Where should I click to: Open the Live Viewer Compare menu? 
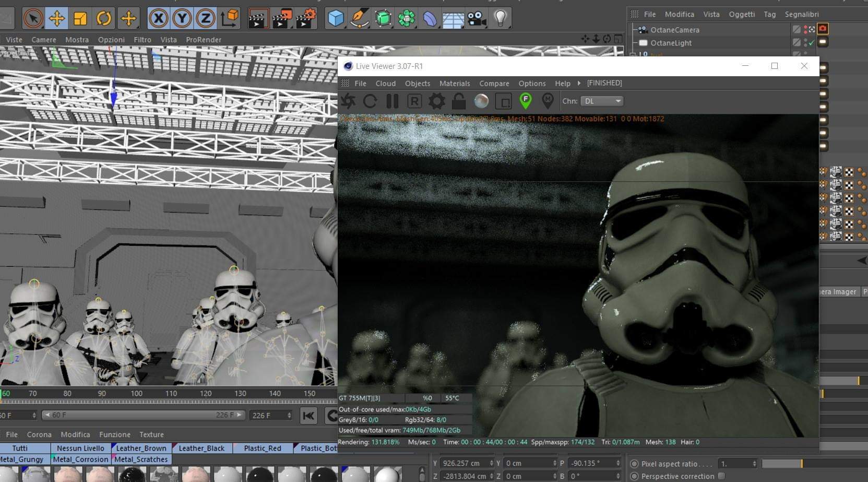(494, 83)
